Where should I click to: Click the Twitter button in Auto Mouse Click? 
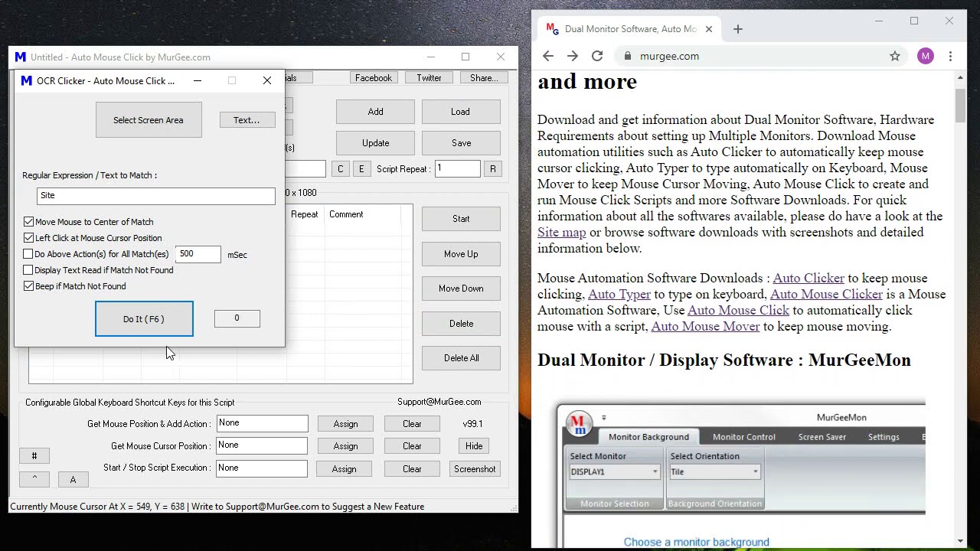429,78
